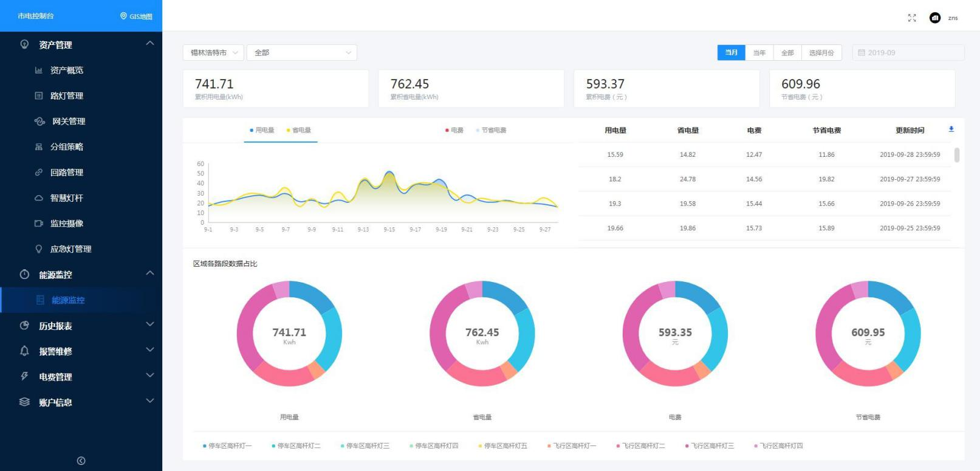Image resolution: width=980 pixels, height=471 pixels.
Task: Collapse sidebar using bottom arrow icon
Action: (x=81, y=461)
